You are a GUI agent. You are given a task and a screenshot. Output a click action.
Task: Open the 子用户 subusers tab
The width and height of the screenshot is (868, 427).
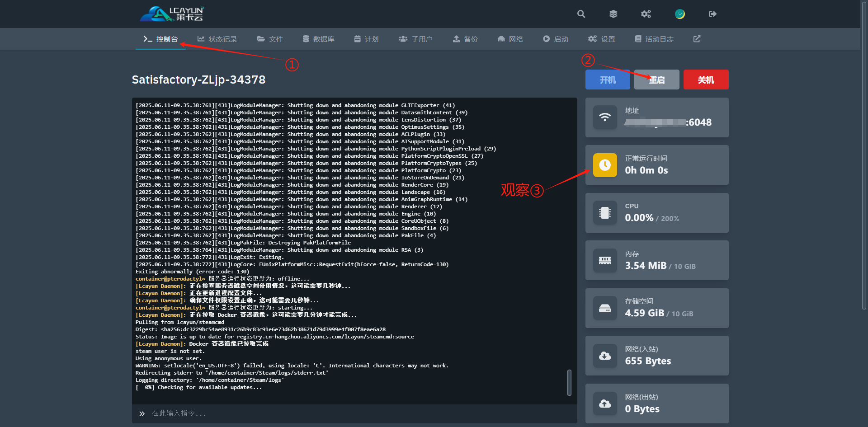point(415,39)
